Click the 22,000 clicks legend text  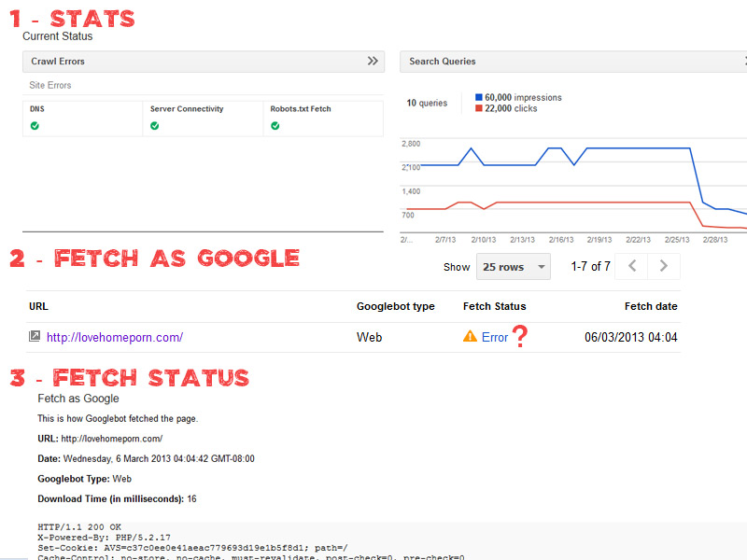511,108
